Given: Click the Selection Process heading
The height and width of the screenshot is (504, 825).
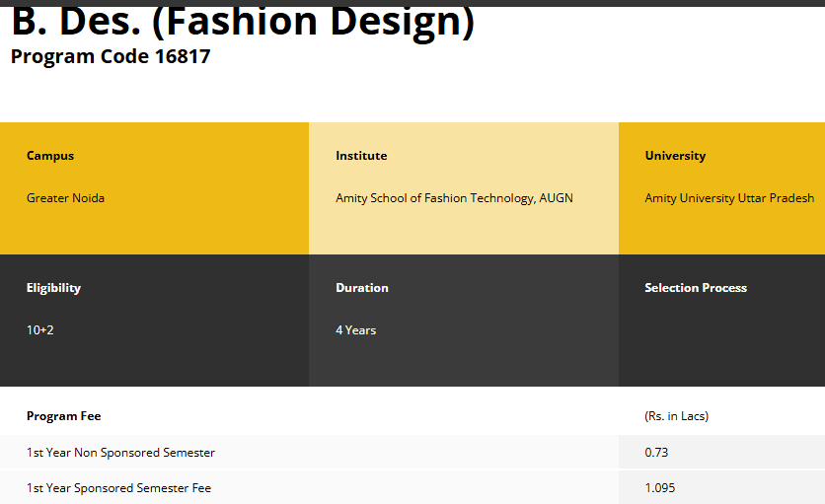Looking at the screenshot, I should (696, 288).
